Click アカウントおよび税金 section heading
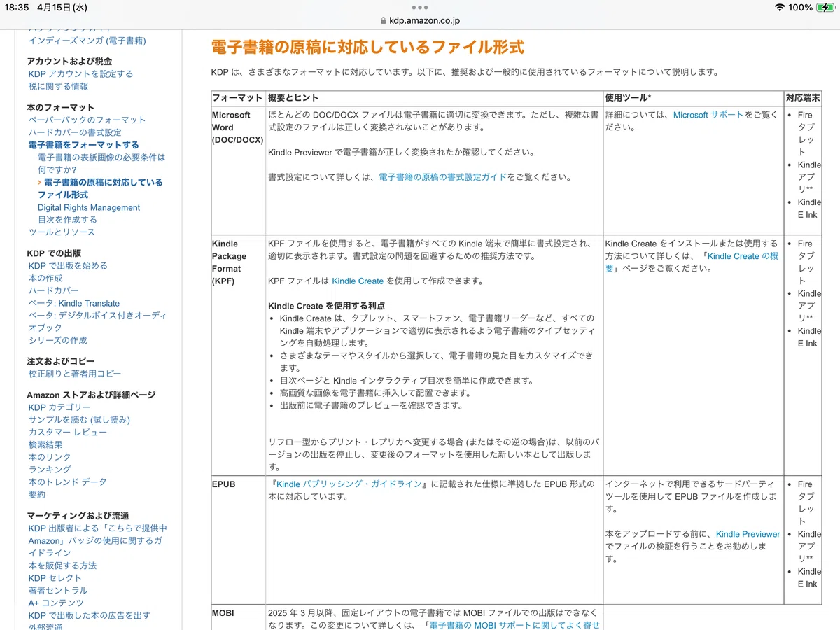The image size is (840, 630). 69,62
